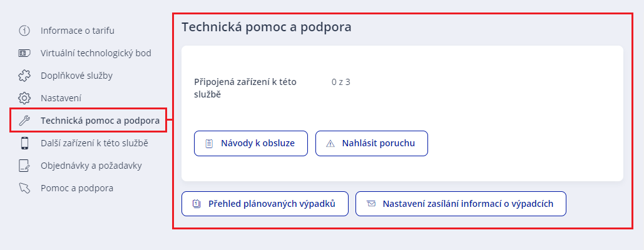The width and height of the screenshot is (644, 250).
Task: Click the Návody k obsluze button
Action: tap(250, 143)
